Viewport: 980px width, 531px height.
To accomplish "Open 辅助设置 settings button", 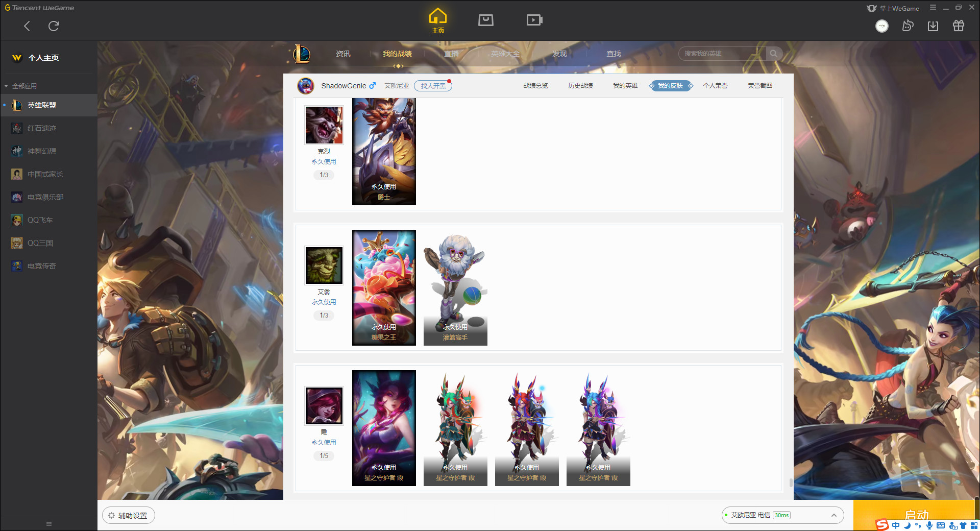I will tap(129, 516).
